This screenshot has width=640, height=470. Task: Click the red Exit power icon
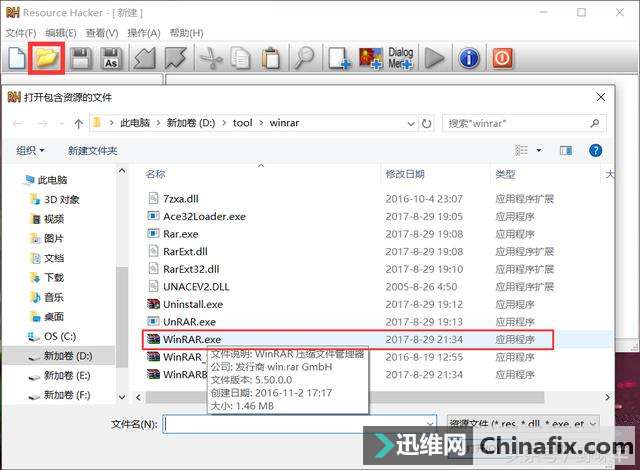click(x=502, y=58)
